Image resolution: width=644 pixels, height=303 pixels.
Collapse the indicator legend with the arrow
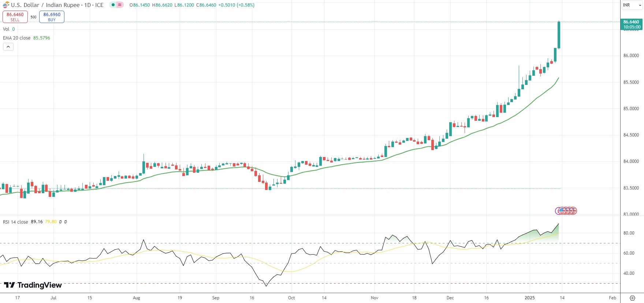pyautogui.click(x=8, y=47)
